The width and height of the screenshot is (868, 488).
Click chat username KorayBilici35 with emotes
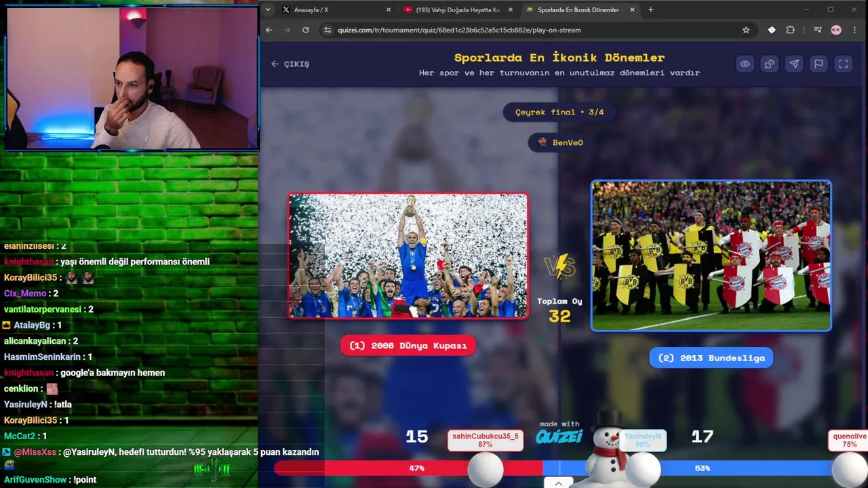click(x=31, y=277)
